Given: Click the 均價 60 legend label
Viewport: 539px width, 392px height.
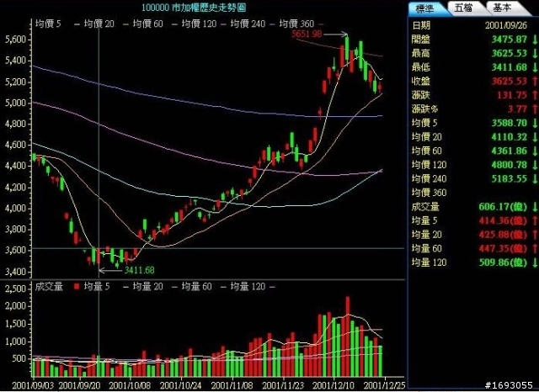Looking at the screenshot, I should tap(148, 24).
